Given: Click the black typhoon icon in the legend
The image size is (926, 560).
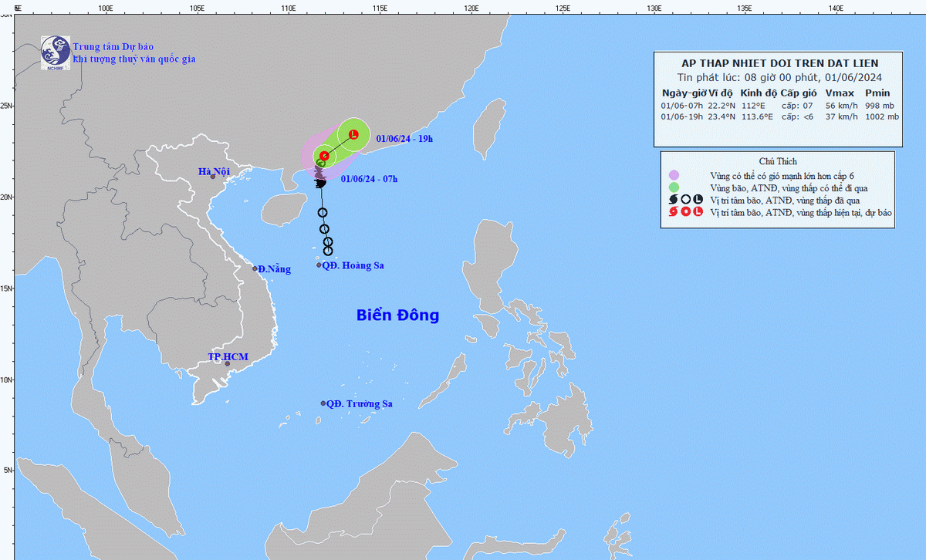Looking at the screenshot, I should point(674,199).
